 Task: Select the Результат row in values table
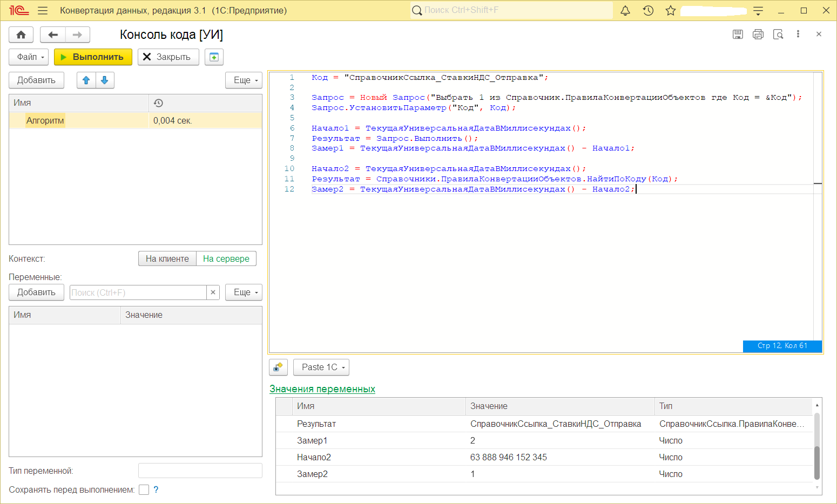pyautogui.click(x=544, y=424)
